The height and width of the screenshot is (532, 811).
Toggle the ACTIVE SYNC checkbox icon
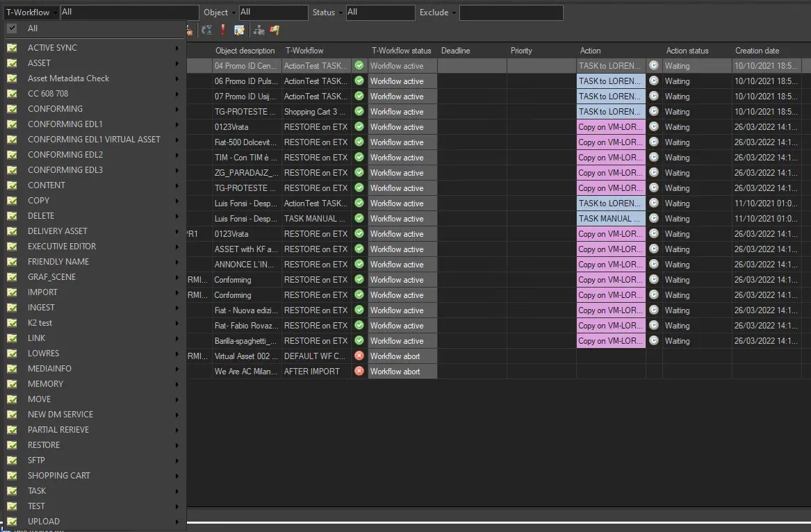pos(12,48)
